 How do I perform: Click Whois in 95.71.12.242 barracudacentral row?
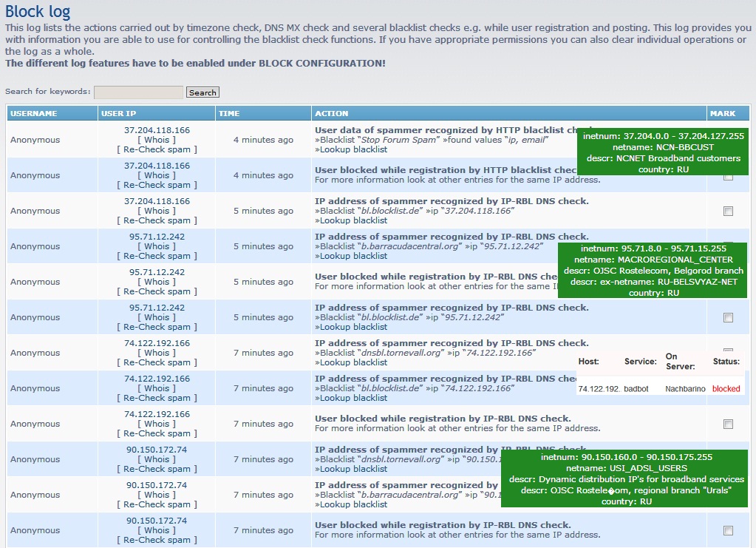click(157, 246)
